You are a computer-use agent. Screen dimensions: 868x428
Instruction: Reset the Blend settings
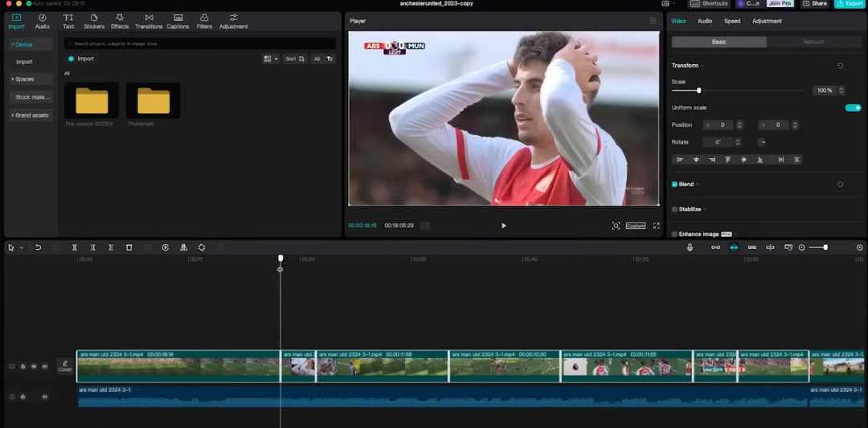840,185
